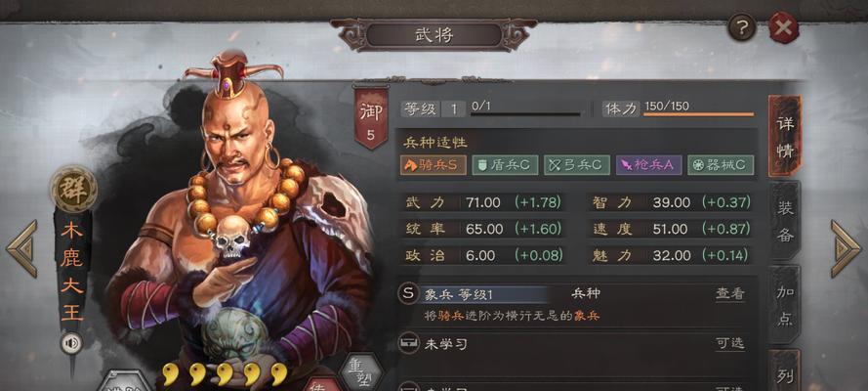Click 查看 to view 象兵 skill

point(729,294)
